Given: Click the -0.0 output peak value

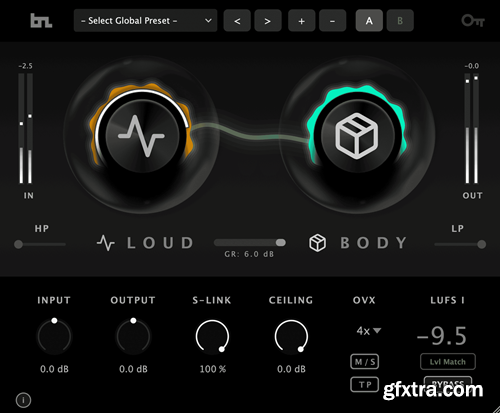Looking at the screenshot, I should tap(472, 66).
